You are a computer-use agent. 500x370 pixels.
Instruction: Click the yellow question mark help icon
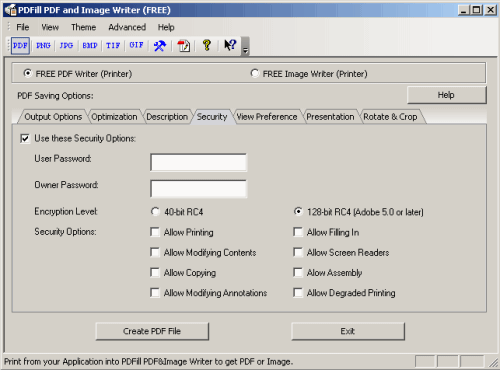click(x=207, y=45)
